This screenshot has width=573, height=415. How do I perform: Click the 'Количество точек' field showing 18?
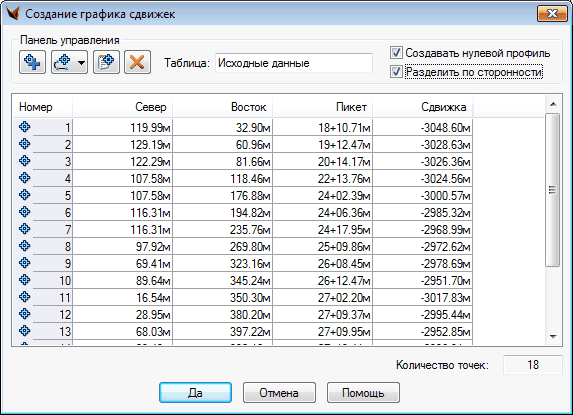tap(533, 365)
